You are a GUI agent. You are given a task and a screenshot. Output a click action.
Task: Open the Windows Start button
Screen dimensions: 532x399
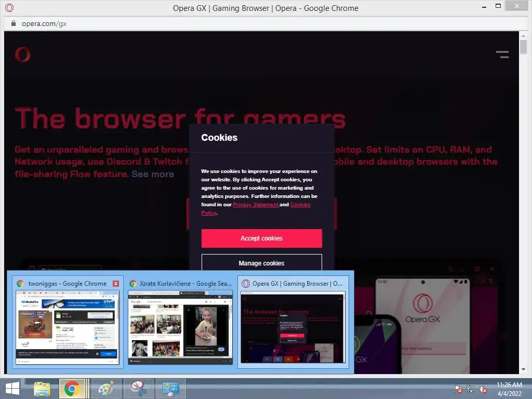pyautogui.click(x=12, y=389)
